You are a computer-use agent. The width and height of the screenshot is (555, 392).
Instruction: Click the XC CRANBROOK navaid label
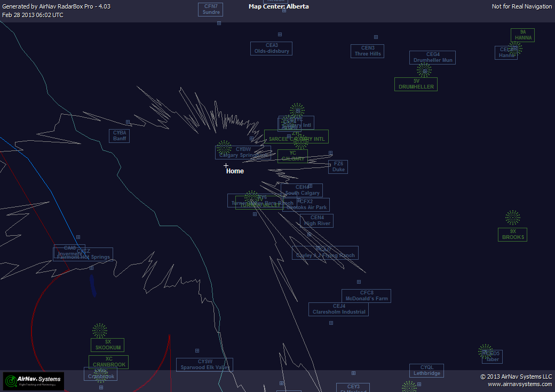108,362
